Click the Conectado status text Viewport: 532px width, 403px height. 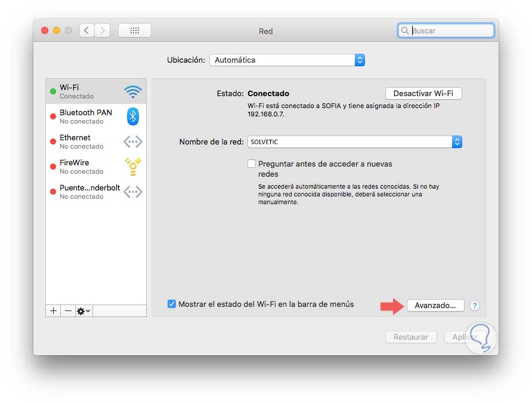pyautogui.click(x=268, y=93)
